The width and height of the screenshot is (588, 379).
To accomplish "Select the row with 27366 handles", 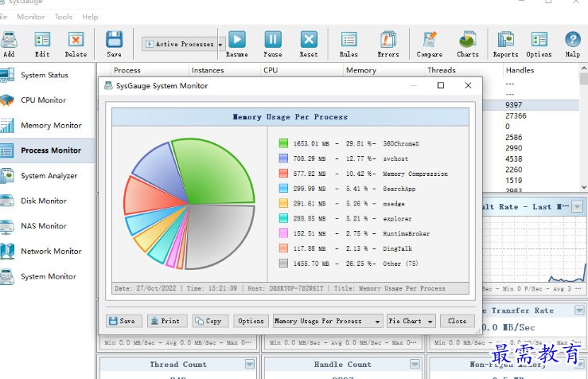I will (531, 116).
